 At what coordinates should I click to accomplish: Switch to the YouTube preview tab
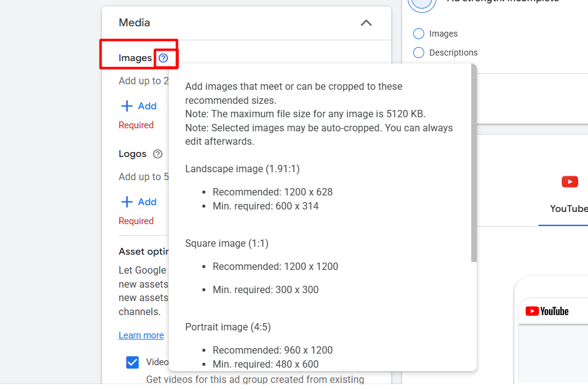click(568, 208)
